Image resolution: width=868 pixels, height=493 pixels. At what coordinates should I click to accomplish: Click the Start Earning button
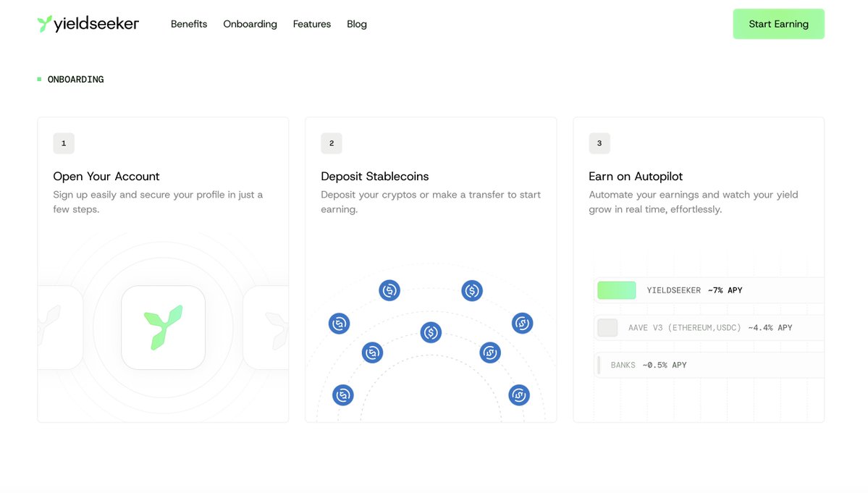(778, 24)
